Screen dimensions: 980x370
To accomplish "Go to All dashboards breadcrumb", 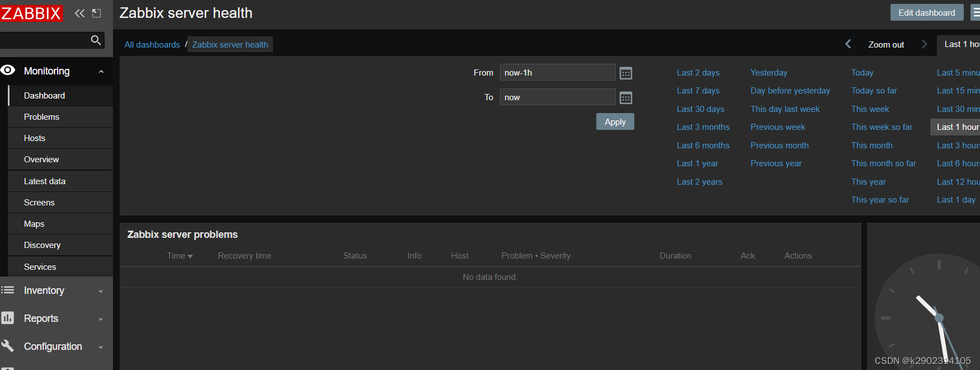I will [x=152, y=45].
